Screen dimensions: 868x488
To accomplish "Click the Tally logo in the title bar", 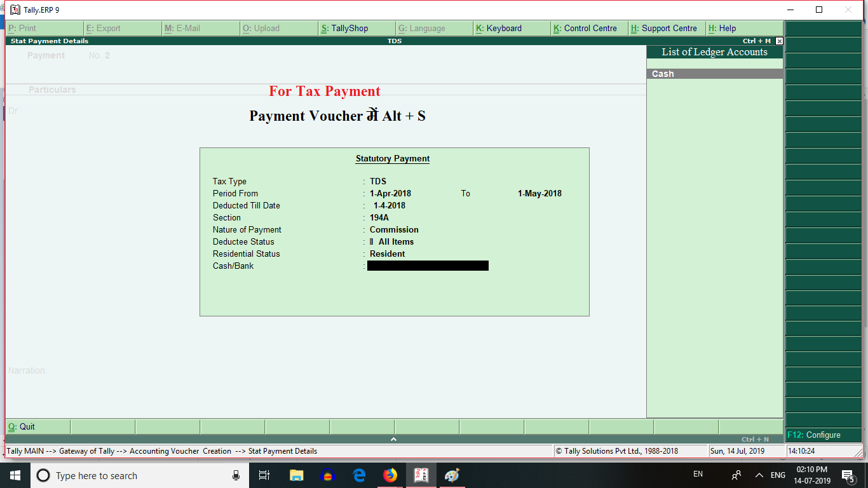I will [x=15, y=10].
